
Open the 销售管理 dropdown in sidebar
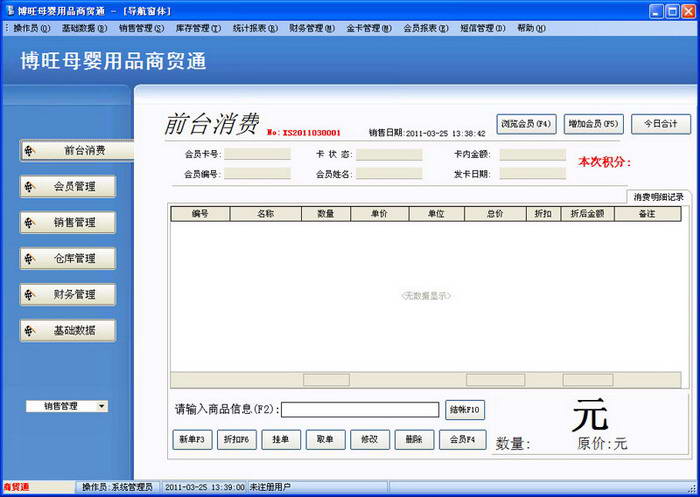pyautogui.click(x=67, y=406)
